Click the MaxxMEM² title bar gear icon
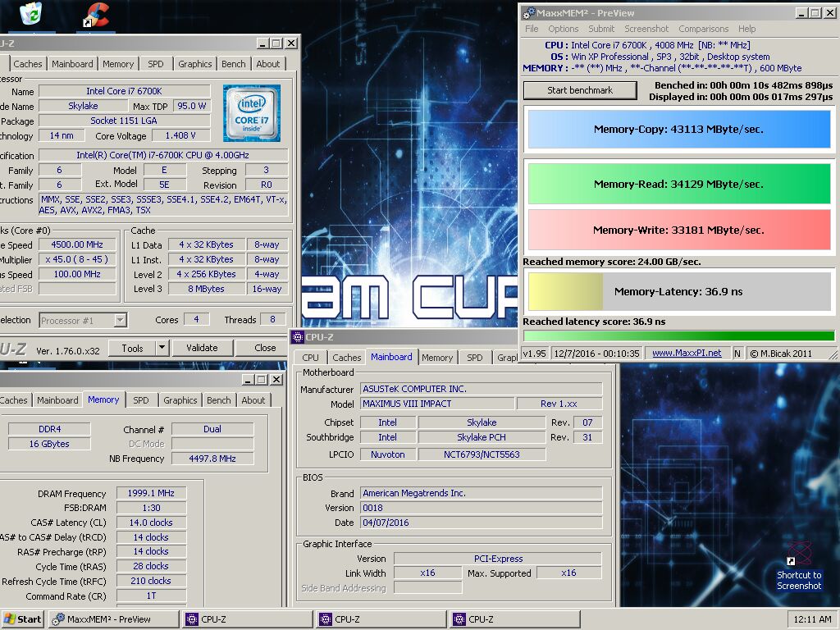Screen dimensions: 840x630 click(529, 13)
